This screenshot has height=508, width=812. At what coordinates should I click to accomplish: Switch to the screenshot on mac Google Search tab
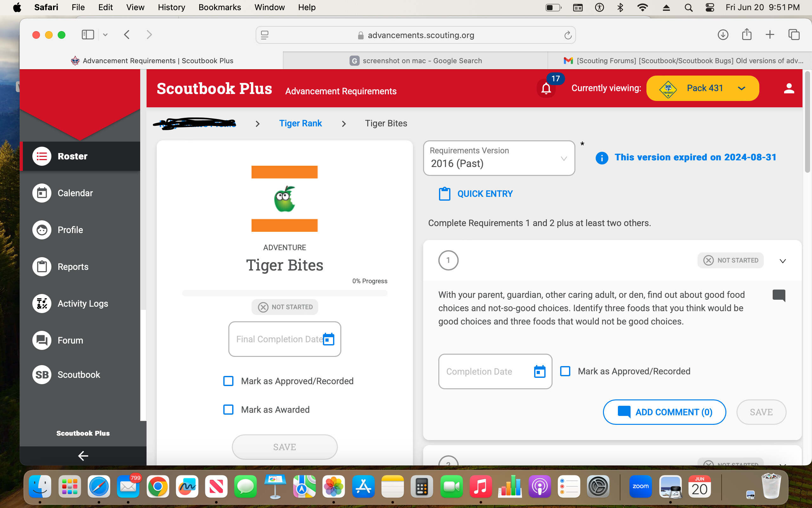click(416, 60)
